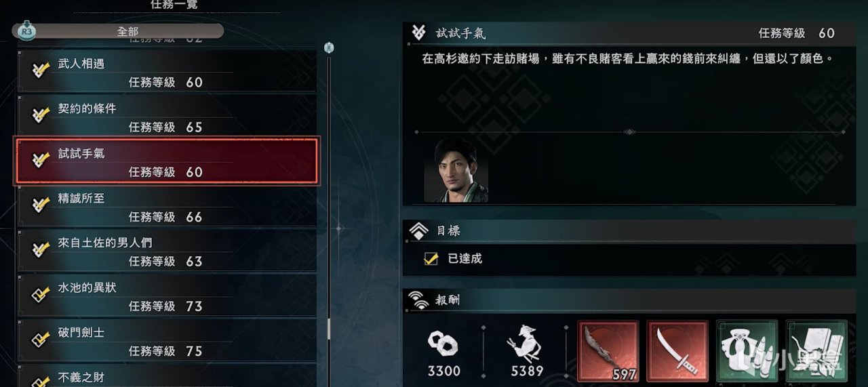The height and width of the screenshot is (387, 868).
Task: Click the curved blade reward item with 597
Action: click(x=608, y=351)
